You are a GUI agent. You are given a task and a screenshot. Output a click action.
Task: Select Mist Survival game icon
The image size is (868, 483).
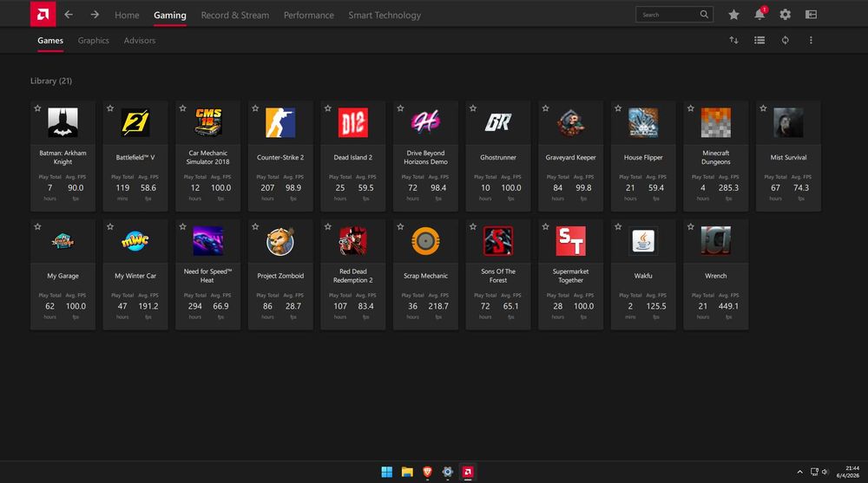pos(788,122)
